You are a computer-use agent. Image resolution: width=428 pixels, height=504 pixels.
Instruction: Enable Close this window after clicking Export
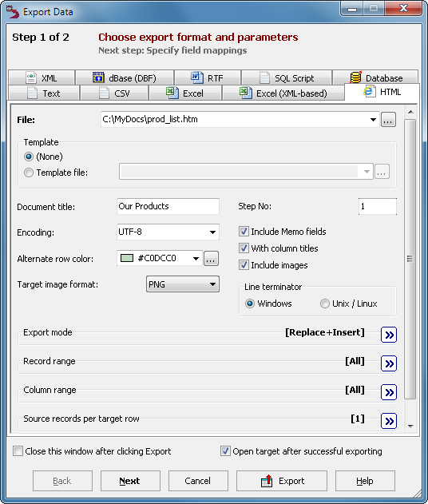18,451
